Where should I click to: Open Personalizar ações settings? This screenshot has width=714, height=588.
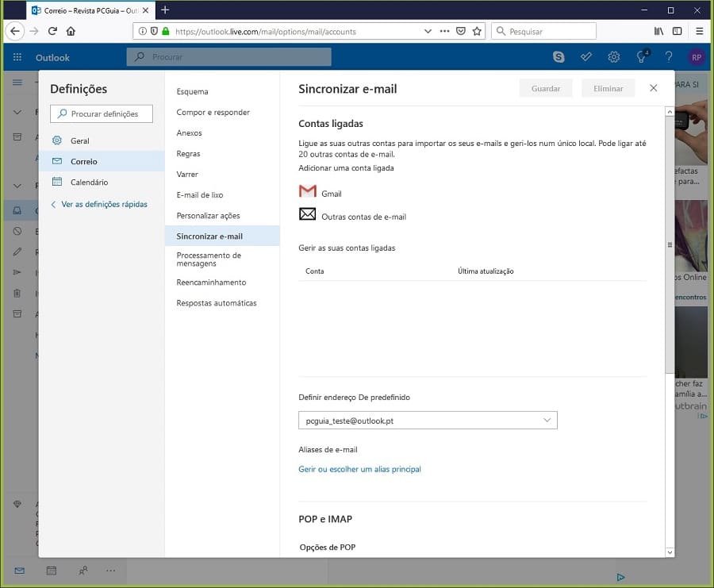point(208,215)
